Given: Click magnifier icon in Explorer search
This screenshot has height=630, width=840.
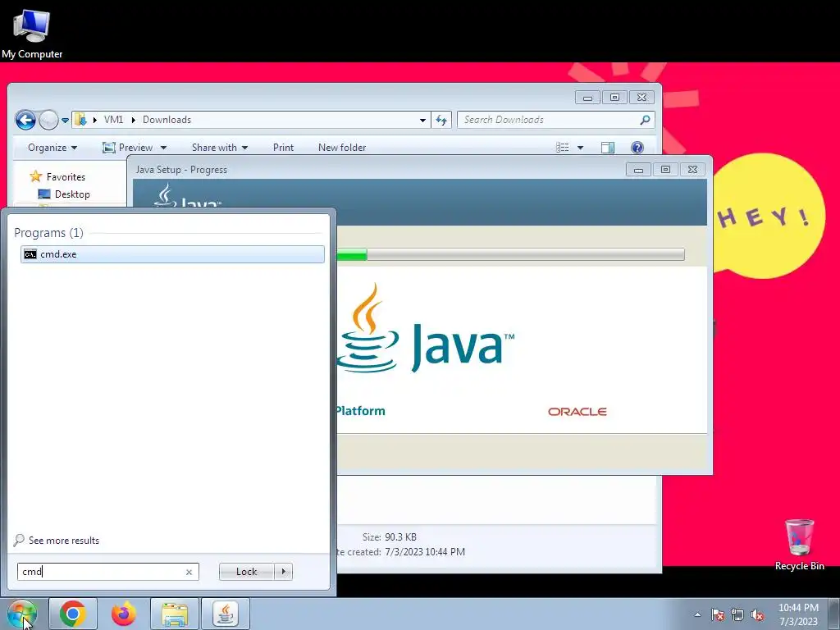Looking at the screenshot, I should tap(645, 120).
